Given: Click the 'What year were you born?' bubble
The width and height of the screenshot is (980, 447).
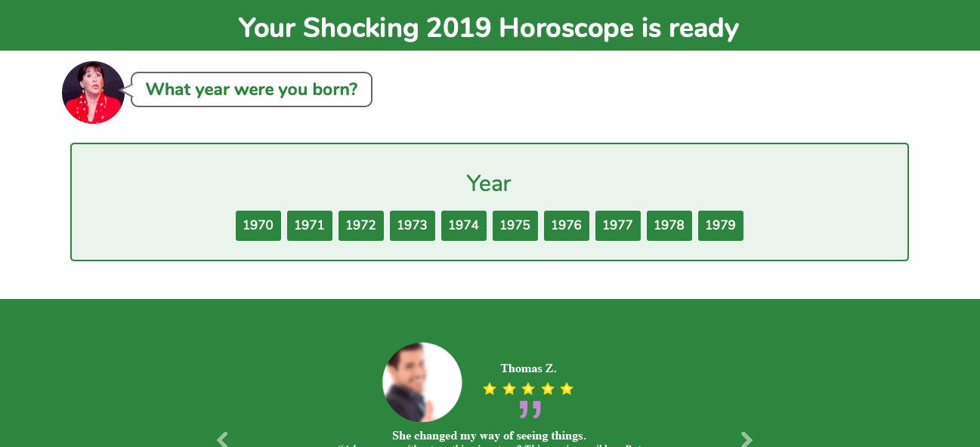Looking at the screenshot, I should tap(252, 89).
